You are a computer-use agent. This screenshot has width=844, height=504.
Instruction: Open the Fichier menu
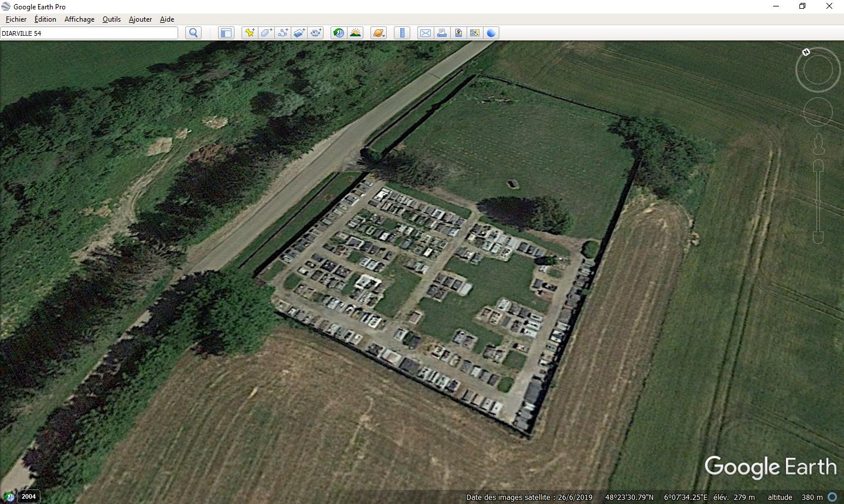16,19
